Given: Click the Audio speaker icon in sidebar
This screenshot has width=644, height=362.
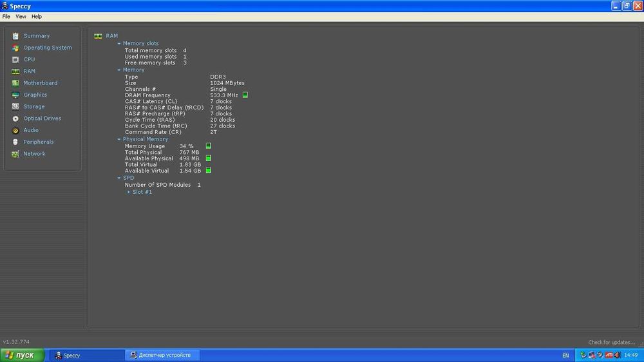Looking at the screenshot, I should 15,130.
